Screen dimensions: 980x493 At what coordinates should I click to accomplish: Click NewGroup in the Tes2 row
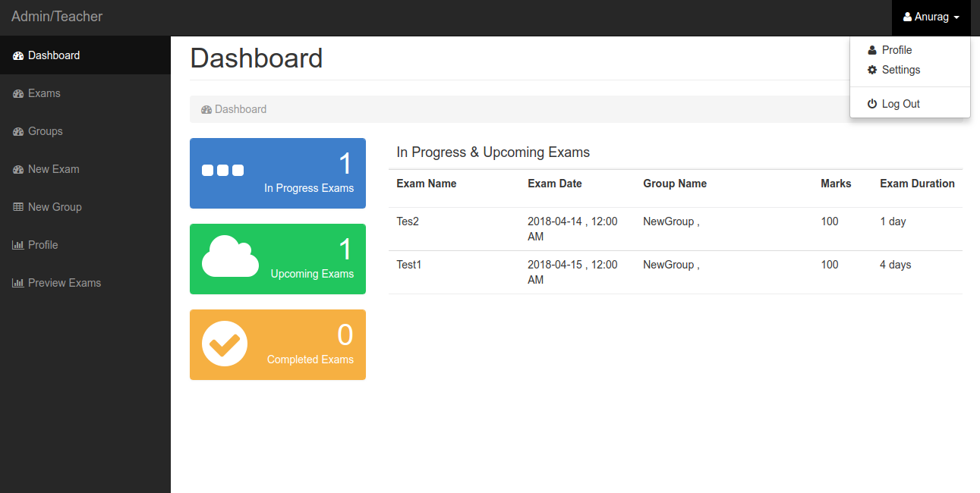click(671, 221)
